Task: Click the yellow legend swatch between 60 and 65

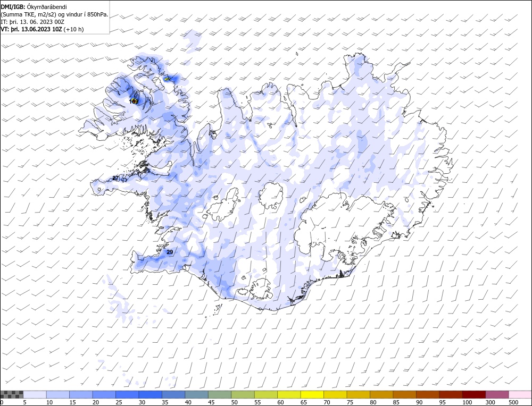Action: coord(289,394)
